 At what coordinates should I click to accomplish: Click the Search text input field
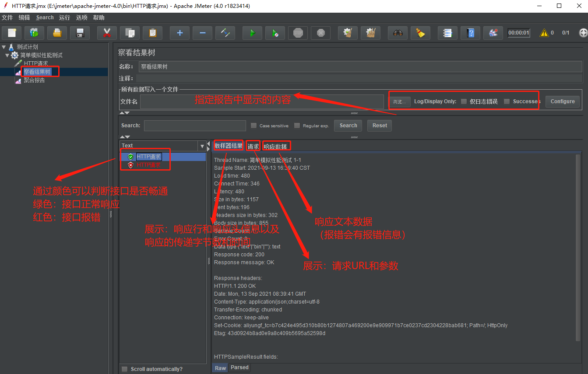click(195, 126)
